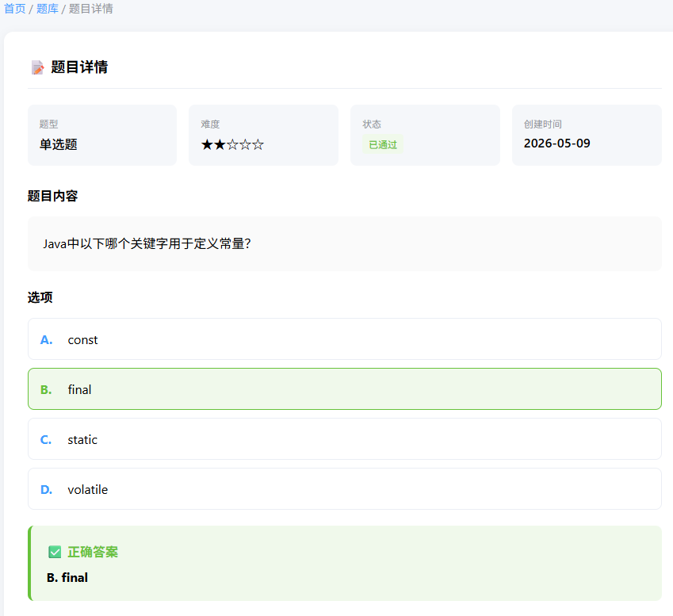Click the 单选题 question type value

pos(59,144)
